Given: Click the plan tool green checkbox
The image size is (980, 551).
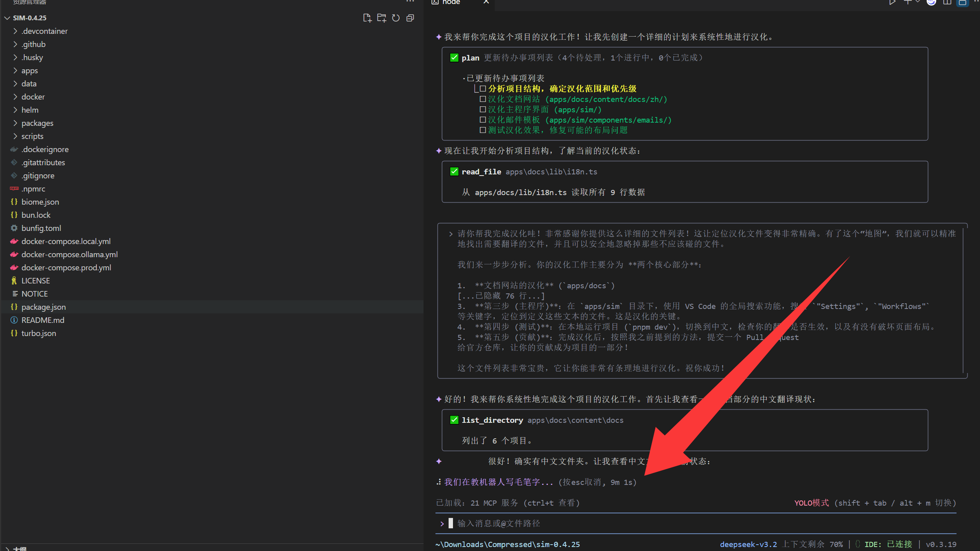Looking at the screenshot, I should [454, 58].
